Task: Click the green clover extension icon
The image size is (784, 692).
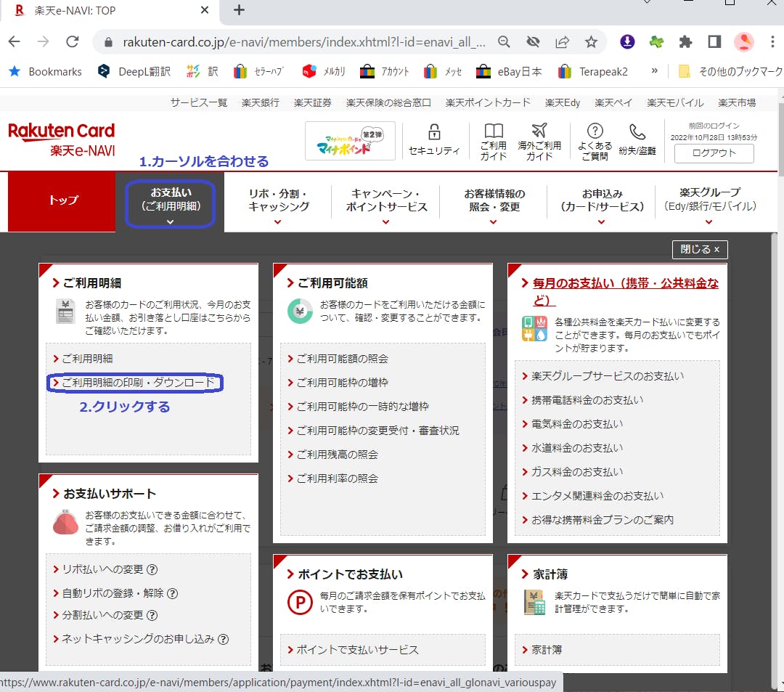Action: click(x=656, y=42)
